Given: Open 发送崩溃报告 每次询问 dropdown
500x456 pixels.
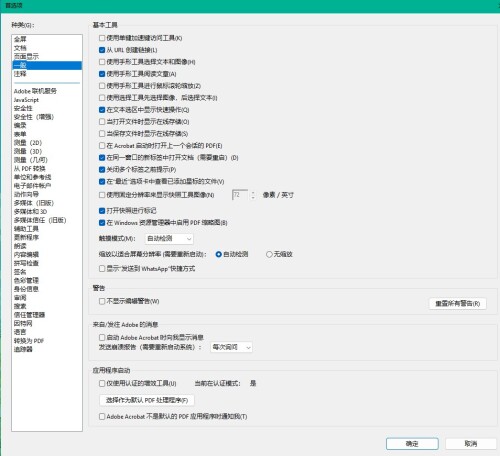Looking at the screenshot, I should click(231, 347).
